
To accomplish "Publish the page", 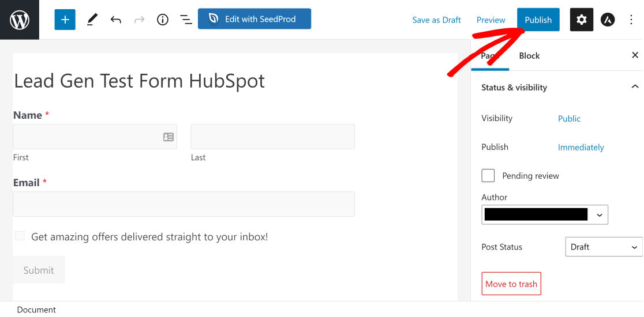I will tap(538, 20).
